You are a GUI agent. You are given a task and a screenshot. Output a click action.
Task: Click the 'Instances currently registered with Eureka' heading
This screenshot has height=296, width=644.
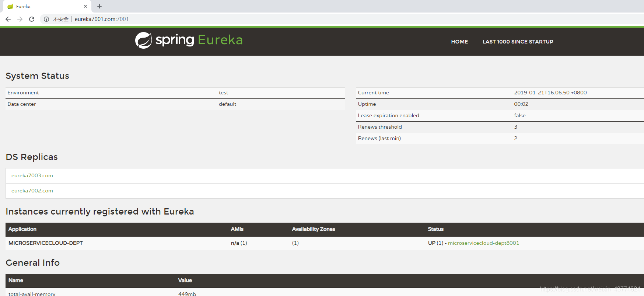click(x=100, y=211)
